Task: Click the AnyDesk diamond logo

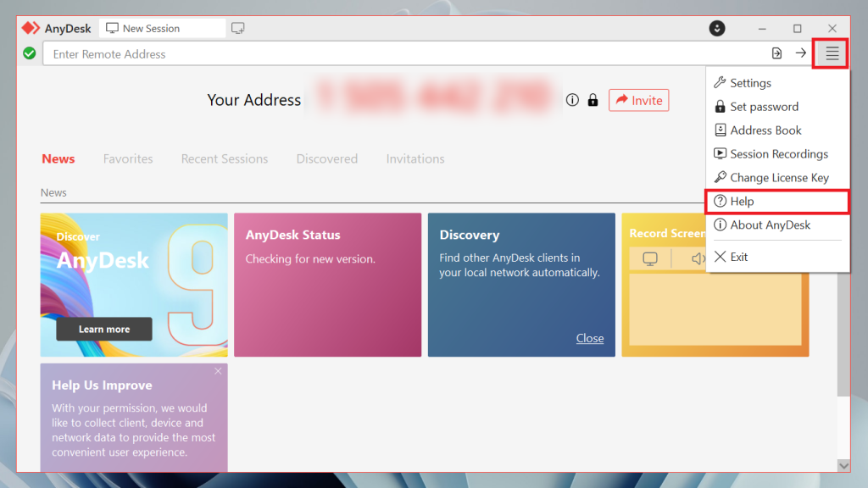Action: 29,27
